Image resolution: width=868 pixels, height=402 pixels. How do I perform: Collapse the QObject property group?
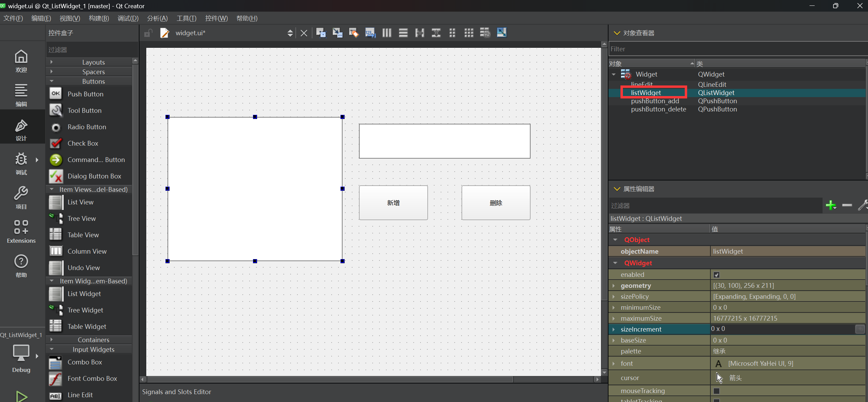tap(615, 240)
